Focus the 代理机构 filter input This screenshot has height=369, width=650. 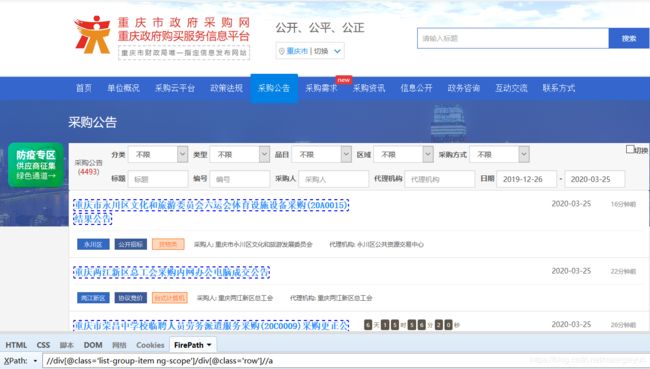point(439,179)
